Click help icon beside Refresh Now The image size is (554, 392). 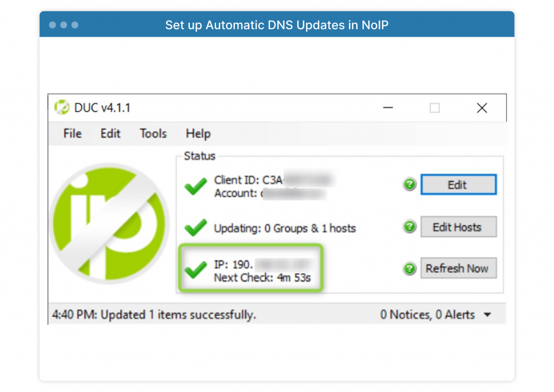(x=410, y=269)
